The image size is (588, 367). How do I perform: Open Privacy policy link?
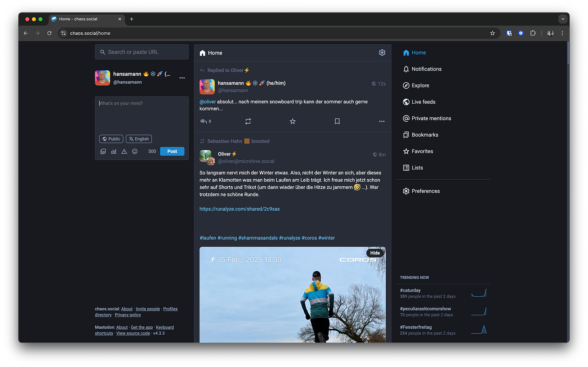click(128, 315)
